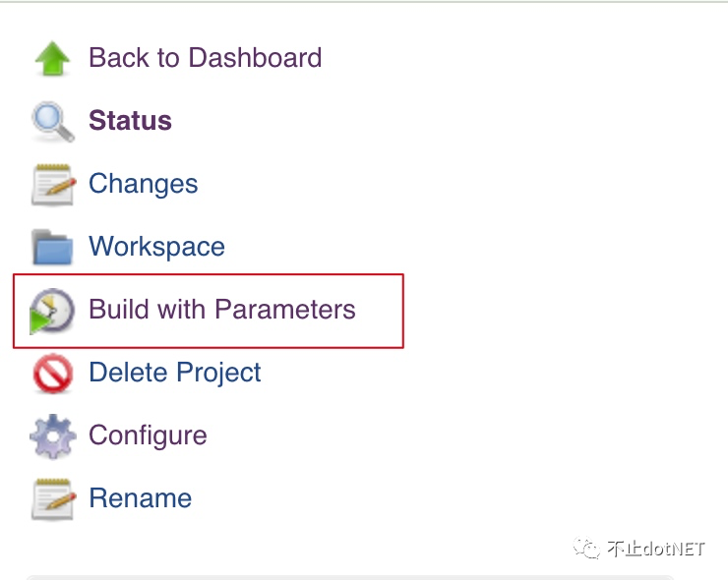
Task: Click the 不止dotNET watermark text
Action: pyautogui.click(x=655, y=549)
